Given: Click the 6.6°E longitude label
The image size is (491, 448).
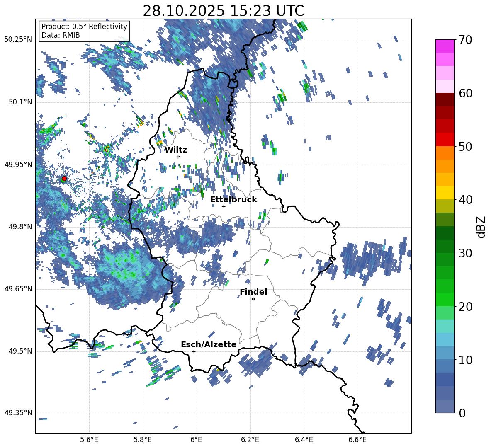Looking at the screenshot, I should click(357, 440).
